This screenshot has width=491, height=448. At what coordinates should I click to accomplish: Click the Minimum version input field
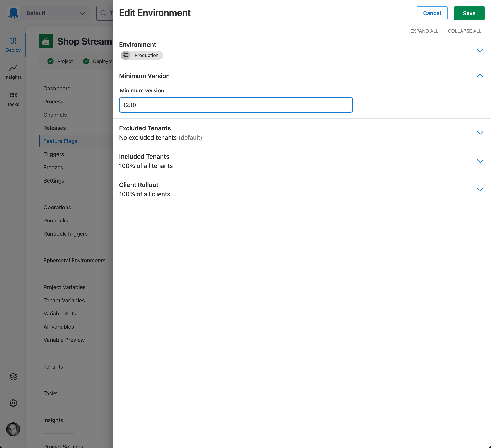pyautogui.click(x=236, y=105)
